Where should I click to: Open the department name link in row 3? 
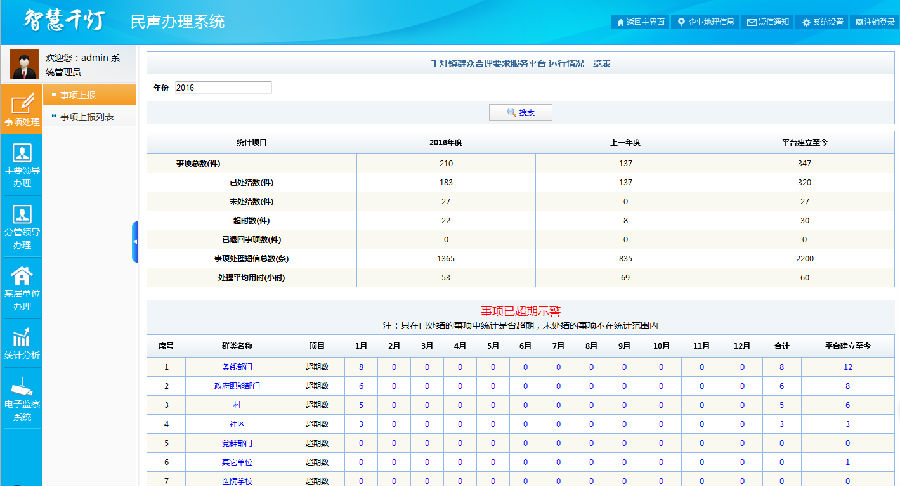pyautogui.click(x=237, y=405)
